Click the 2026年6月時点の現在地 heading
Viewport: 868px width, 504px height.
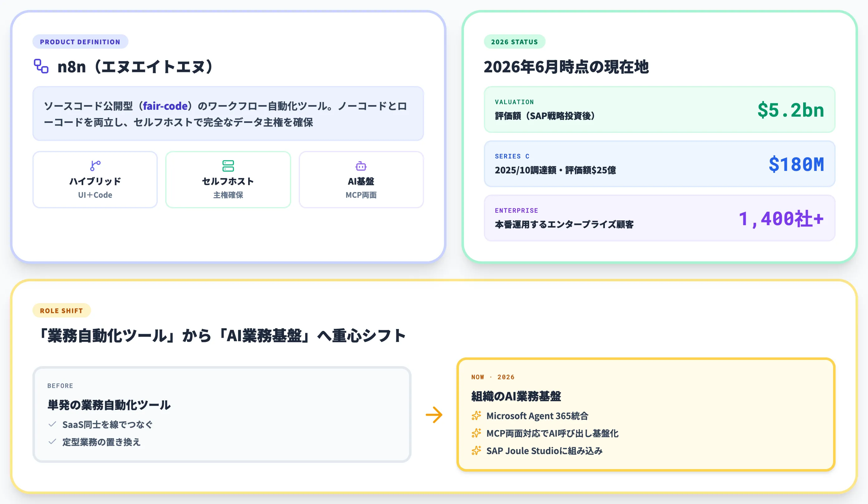coord(566,66)
